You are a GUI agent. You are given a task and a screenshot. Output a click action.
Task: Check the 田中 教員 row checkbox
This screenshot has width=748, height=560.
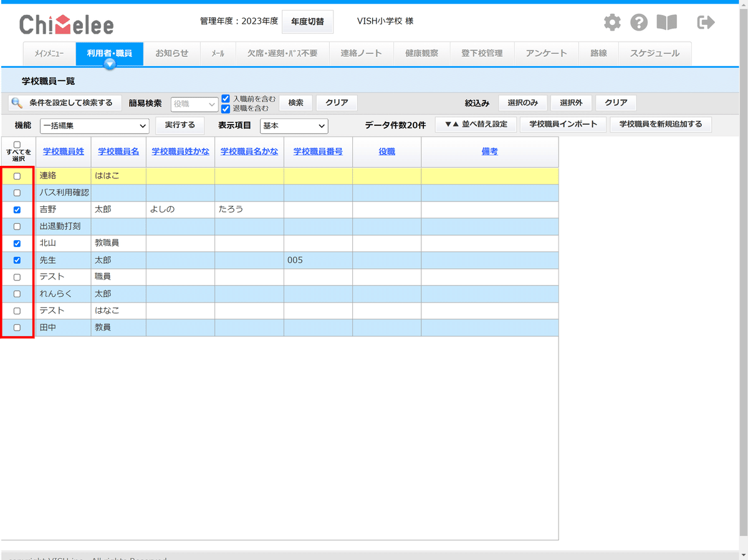17,328
